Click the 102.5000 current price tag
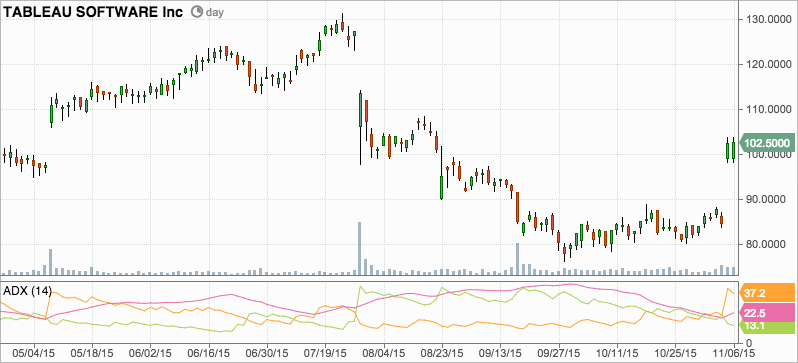This screenshot has width=798, height=363. (x=768, y=143)
